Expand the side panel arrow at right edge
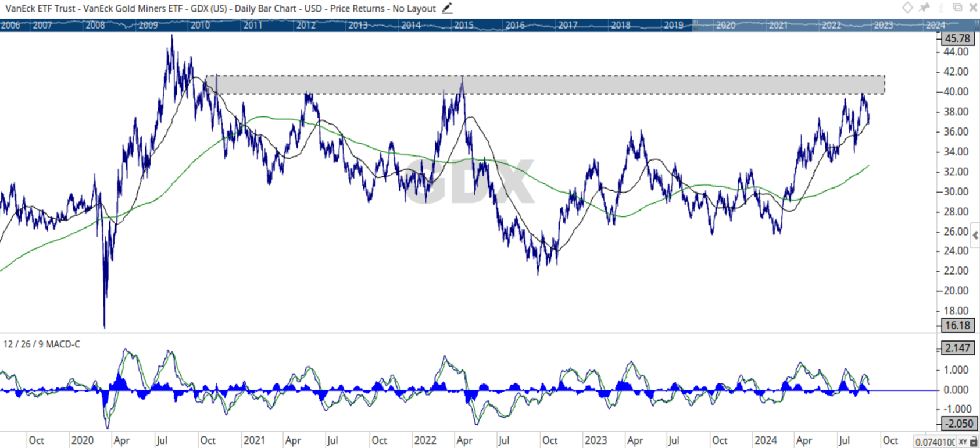980x448 pixels. (975, 235)
